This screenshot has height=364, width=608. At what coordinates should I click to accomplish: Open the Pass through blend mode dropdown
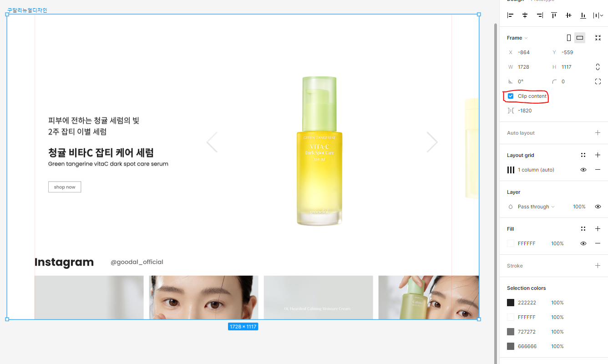tap(536, 207)
